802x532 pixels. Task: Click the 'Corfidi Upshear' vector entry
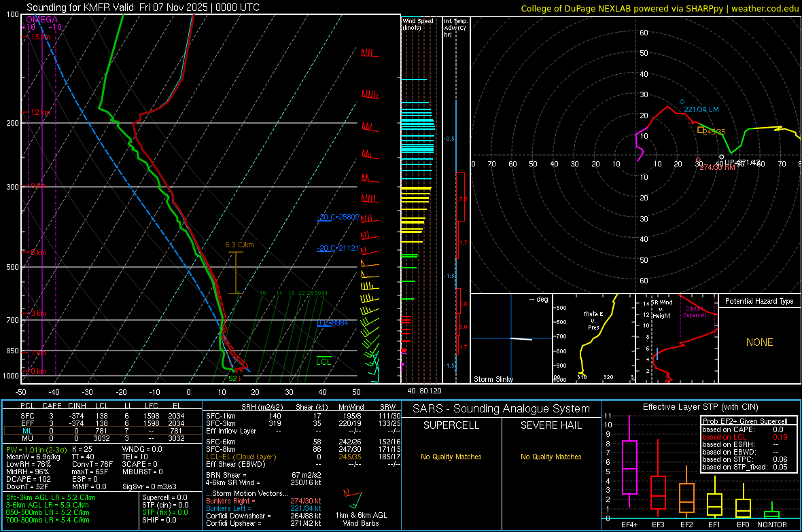(264, 522)
